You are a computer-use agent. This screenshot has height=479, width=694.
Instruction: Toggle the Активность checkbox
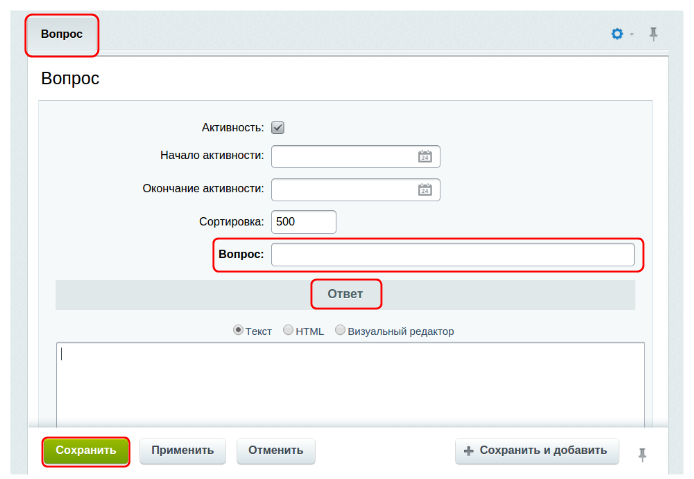coord(278,128)
